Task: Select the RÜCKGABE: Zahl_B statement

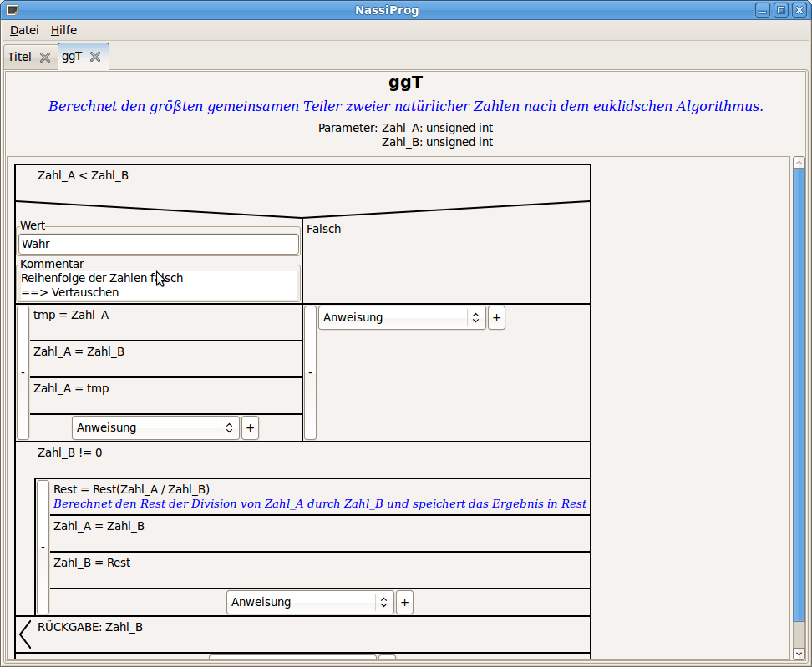Action: [90, 627]
